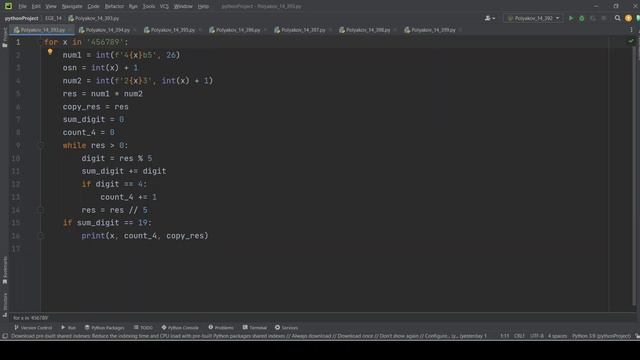Click the 1:11 cursor position indicator

(x=505, y=336)
